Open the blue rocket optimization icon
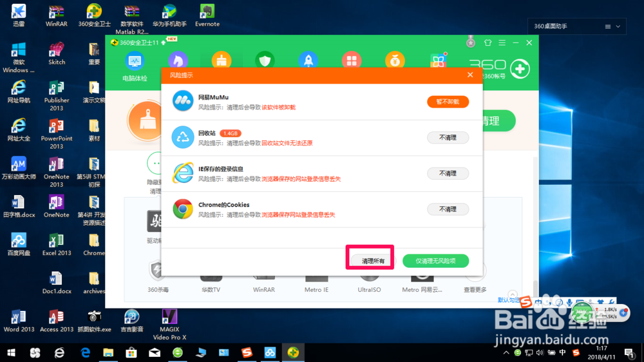 coord(308,60)
